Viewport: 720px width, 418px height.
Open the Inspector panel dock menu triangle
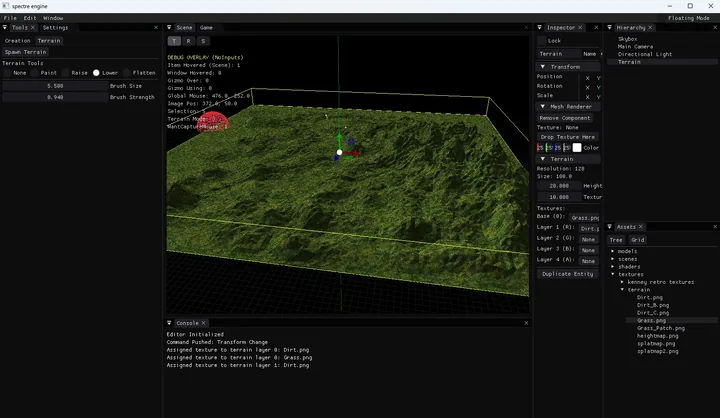[x=540, y=28]
